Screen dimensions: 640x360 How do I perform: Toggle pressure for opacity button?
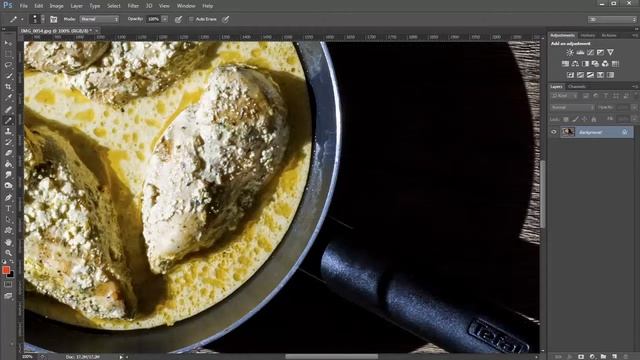(x=178, y=19)
